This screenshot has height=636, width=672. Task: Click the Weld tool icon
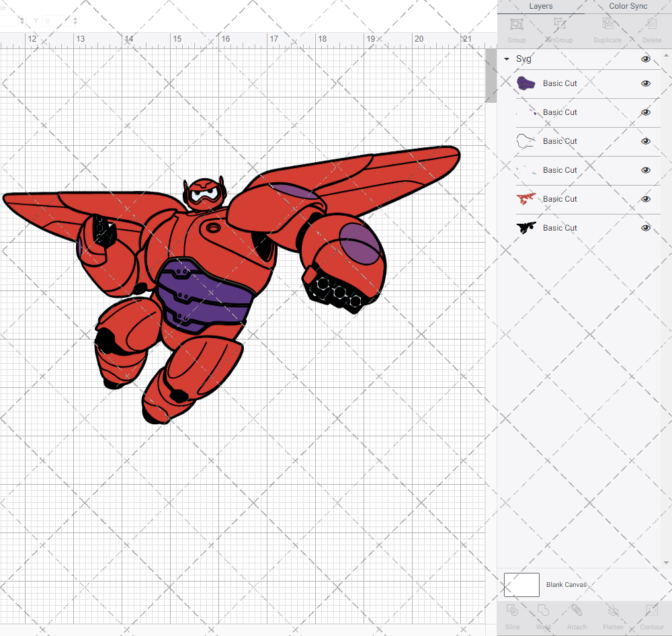543,610
